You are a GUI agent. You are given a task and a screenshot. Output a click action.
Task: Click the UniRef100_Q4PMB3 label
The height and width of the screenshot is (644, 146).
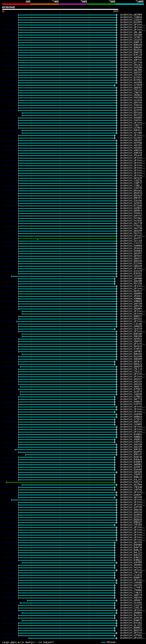(131, 352)
